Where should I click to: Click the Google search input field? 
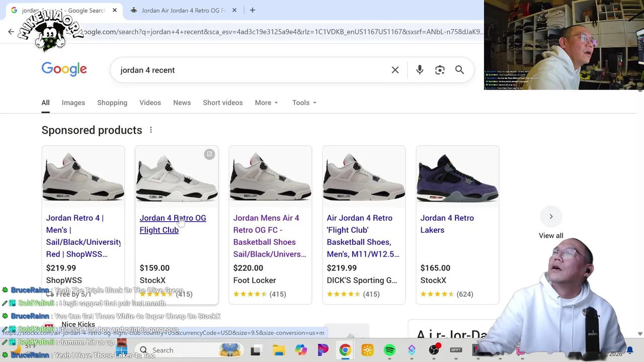point(252,70)
